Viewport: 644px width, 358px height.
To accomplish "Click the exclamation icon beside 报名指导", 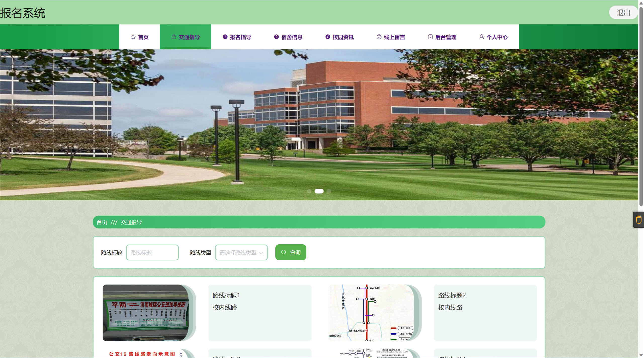I will (225, 37).
